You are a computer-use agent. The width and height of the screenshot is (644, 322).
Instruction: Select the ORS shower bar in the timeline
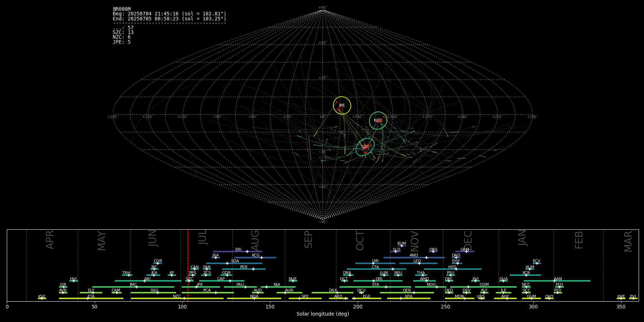pos(433,252)
